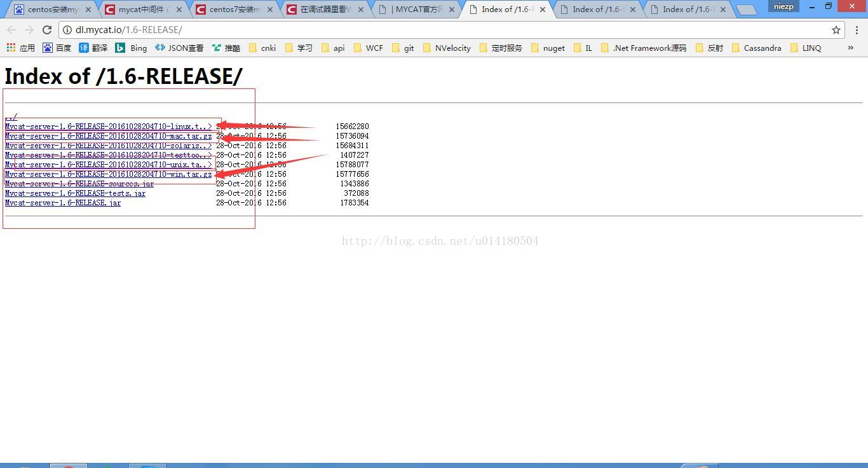This screenshot has height=468, width=868.
Task: Open a new browser tab
Action: click(x=747, y=10)
